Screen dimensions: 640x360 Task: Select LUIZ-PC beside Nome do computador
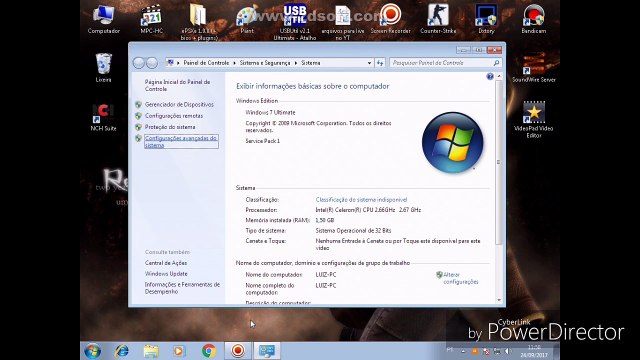(326, 275)
